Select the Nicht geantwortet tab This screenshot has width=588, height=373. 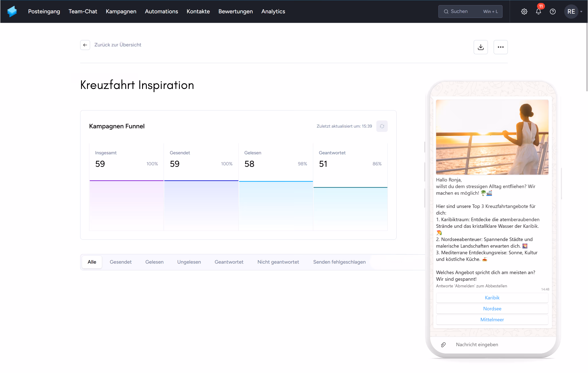coord(278,262)
